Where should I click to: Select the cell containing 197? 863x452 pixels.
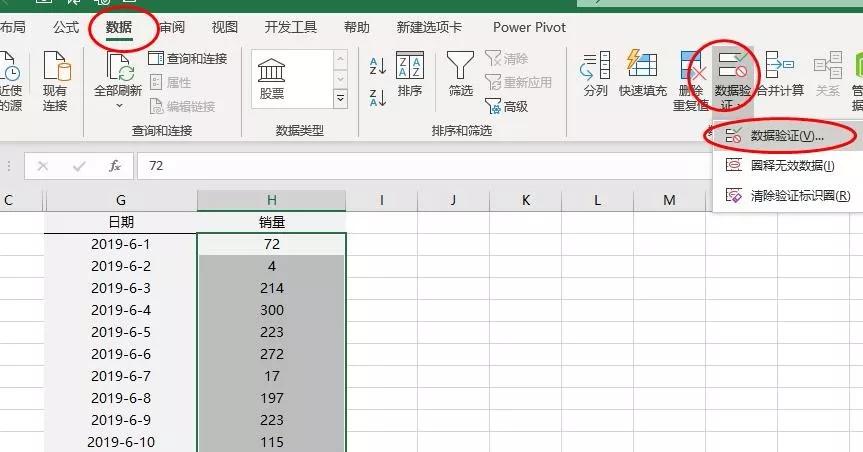272,398
